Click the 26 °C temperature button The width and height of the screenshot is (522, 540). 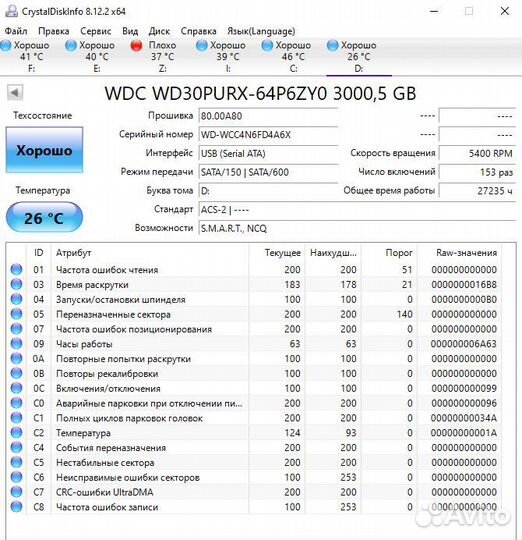pos(44,218)
